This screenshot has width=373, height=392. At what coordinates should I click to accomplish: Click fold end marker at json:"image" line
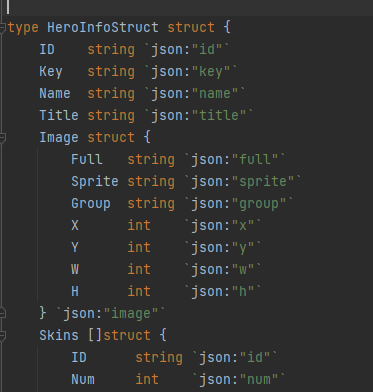[x=2, y=314]
